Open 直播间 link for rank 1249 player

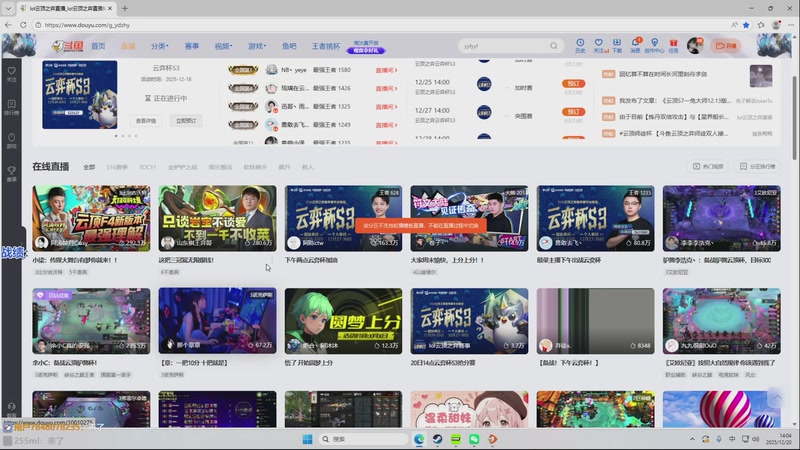(x=386, y=125)
